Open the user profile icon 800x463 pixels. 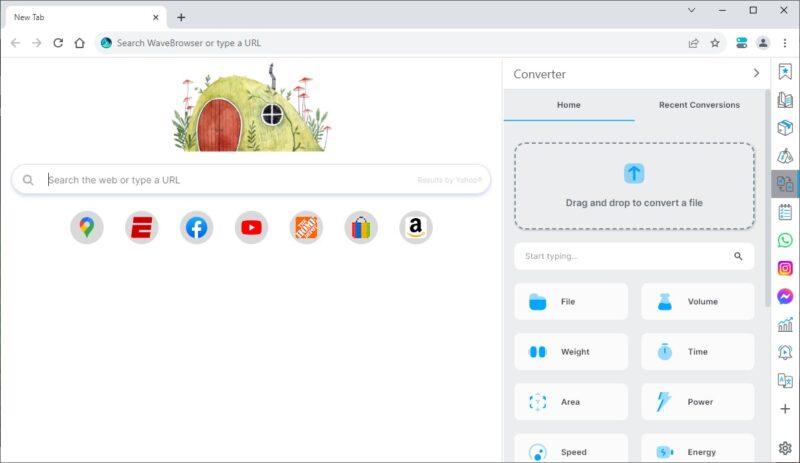(763, 43)
